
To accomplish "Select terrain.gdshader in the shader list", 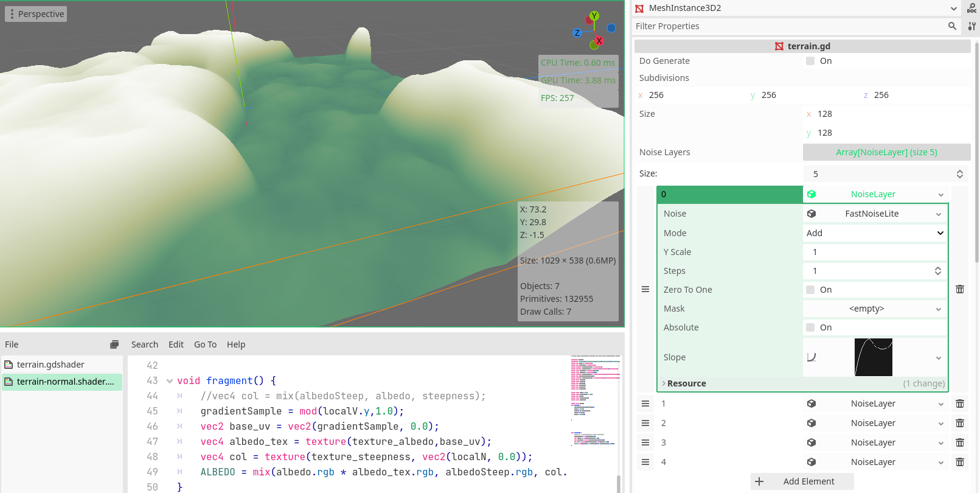I will [x=62, y=365].
